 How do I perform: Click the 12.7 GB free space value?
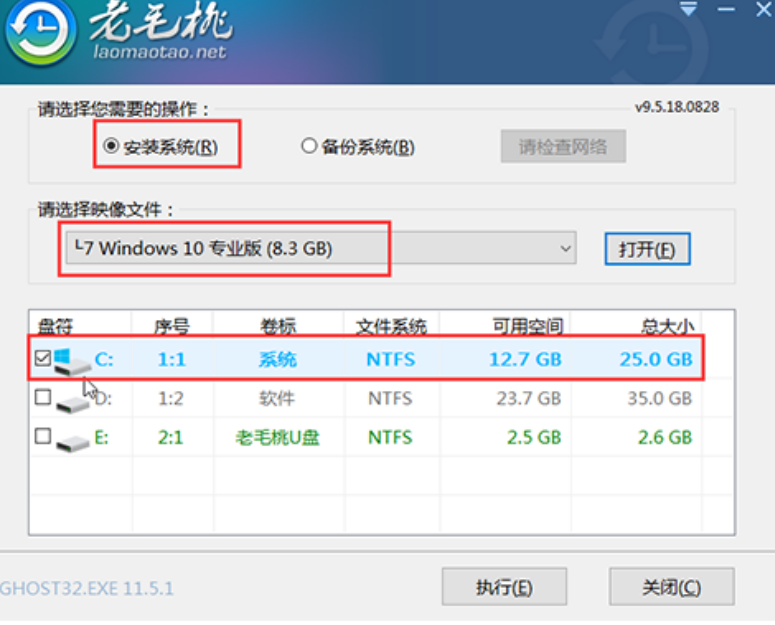pyautogui.click(x=525, y=359)
